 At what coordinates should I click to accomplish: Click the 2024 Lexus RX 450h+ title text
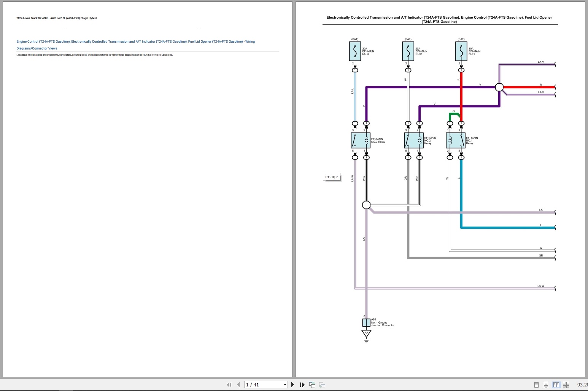56,18
